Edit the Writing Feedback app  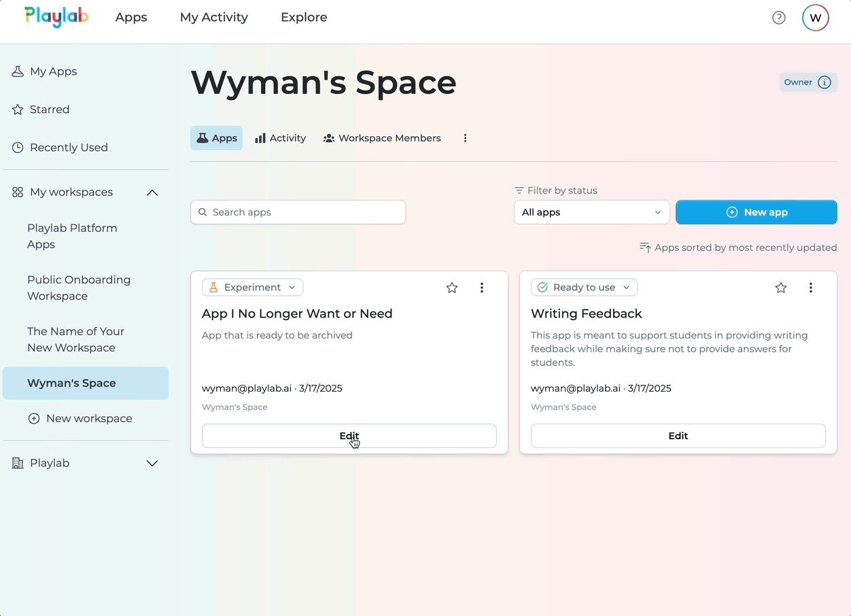point(678,436)
